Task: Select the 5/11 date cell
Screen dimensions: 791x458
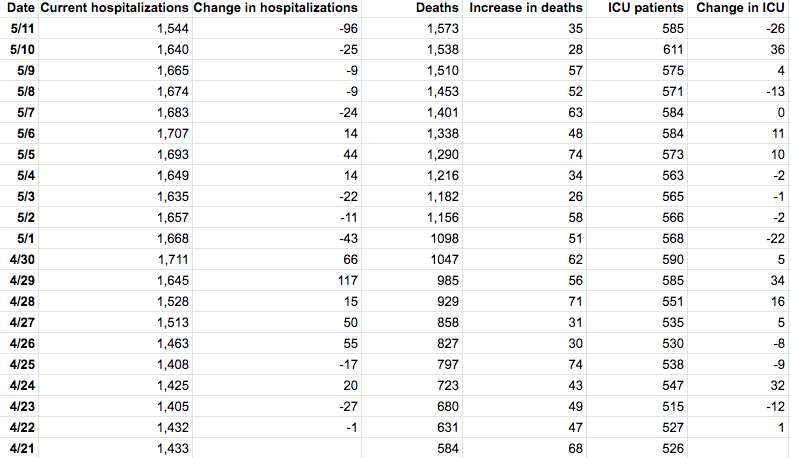Action: tap(25, 29)
